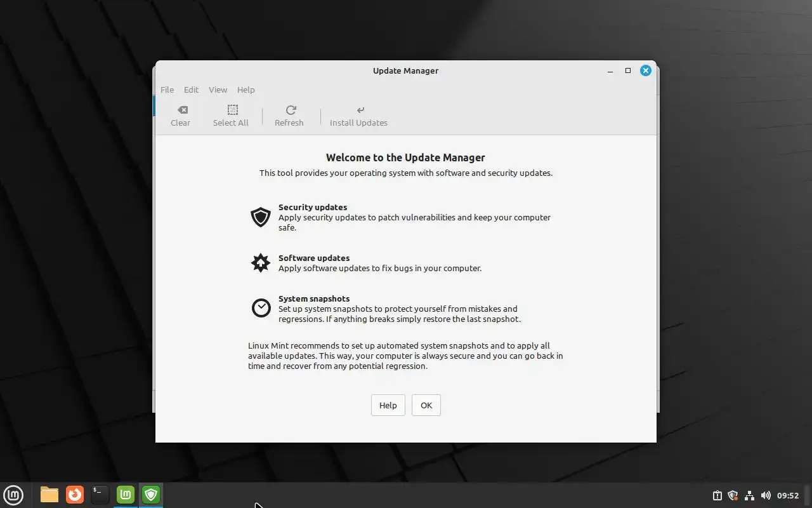Viewport: 812px width, 508px height.
Task: Open the clock showing 09:52
Action: [x=788, y=495]
